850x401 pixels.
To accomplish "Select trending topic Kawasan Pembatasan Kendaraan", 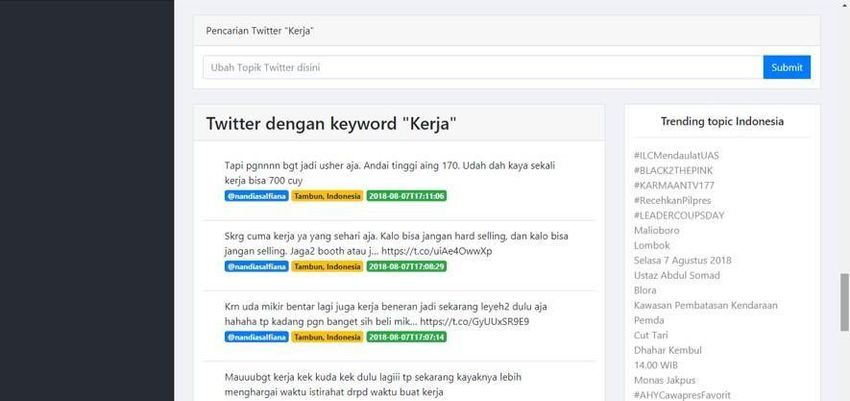I will (x=705, y=305).
